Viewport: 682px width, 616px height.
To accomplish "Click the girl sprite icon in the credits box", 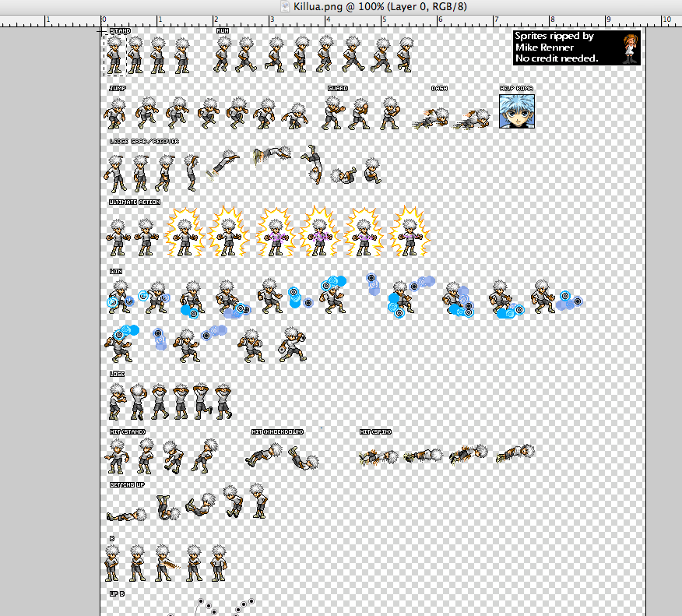I will pos(630,48).
